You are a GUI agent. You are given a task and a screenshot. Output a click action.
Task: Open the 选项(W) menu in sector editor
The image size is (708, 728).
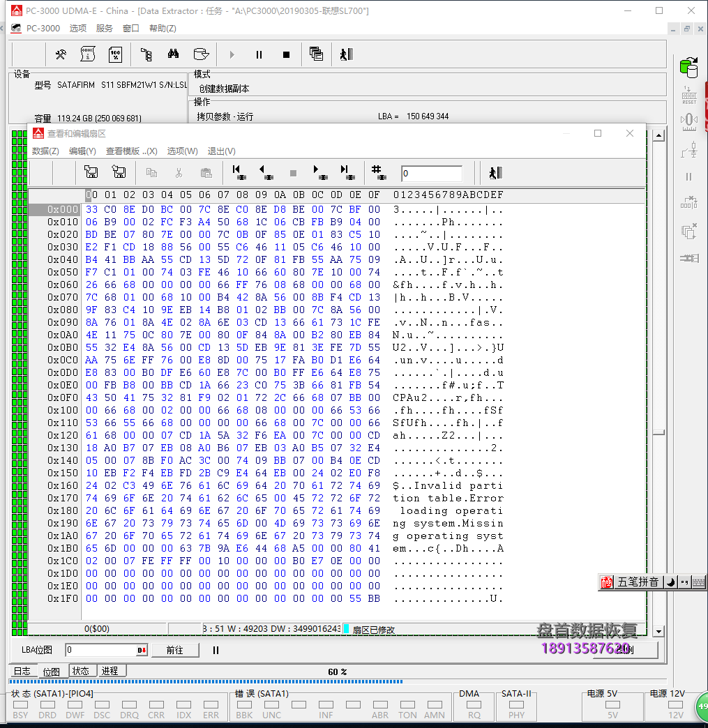point(182,151)
